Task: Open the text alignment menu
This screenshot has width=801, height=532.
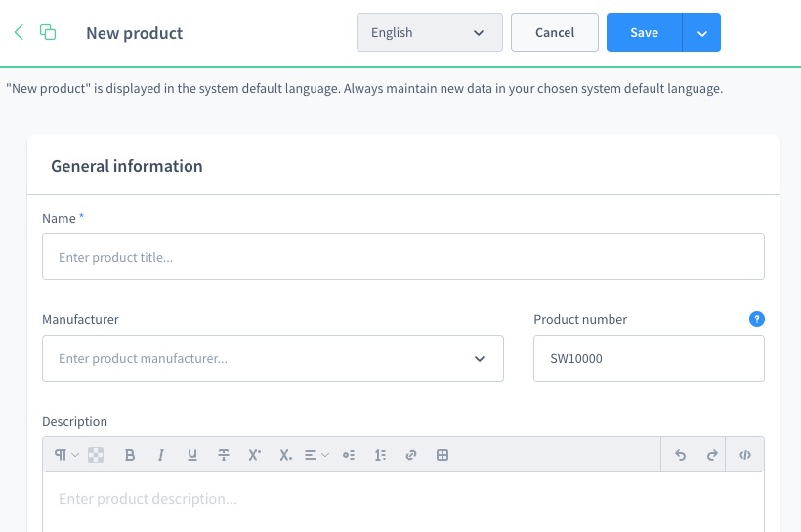Action: click(316, 454)
